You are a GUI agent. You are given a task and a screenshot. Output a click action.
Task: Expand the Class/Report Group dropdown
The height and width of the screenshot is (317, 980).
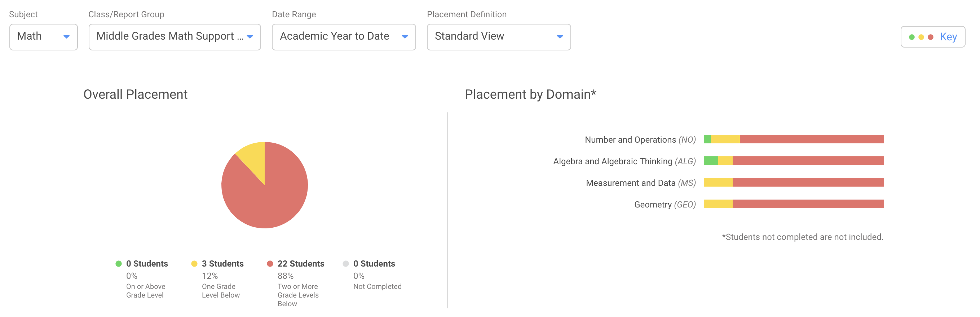(174, 37)
